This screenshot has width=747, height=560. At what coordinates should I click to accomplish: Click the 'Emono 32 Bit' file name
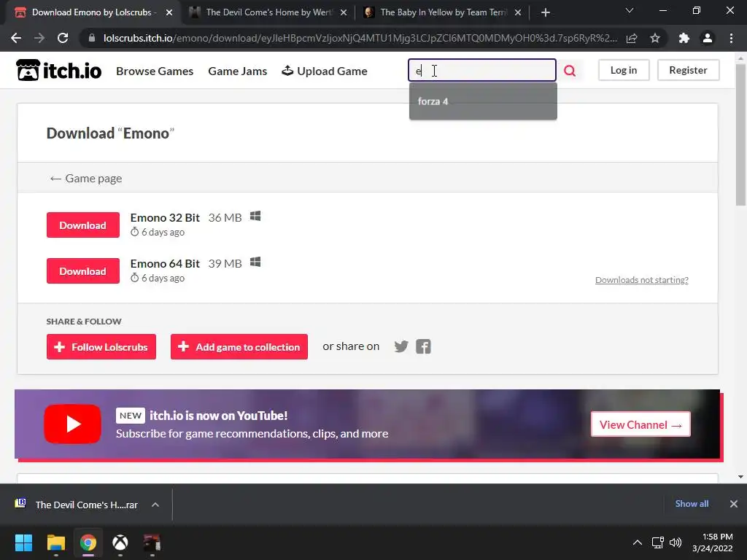point(165,217)
